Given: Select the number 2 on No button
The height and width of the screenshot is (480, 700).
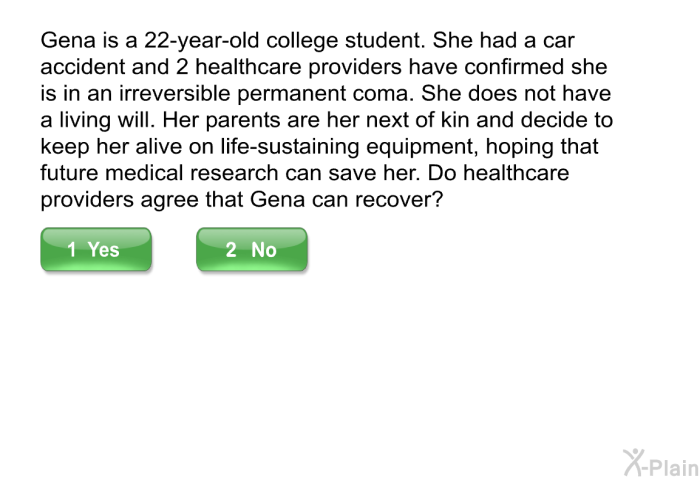Looking at the screenshot, I should coord(231,250).
